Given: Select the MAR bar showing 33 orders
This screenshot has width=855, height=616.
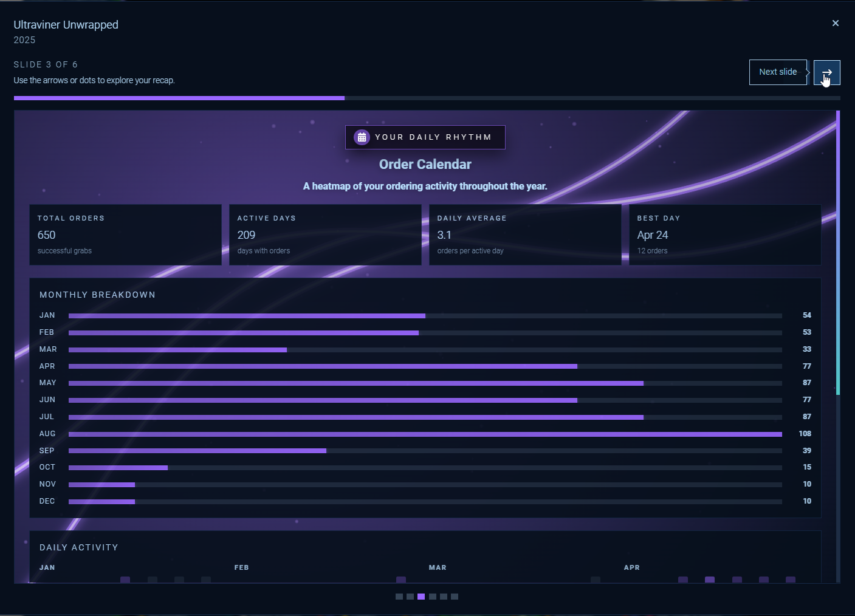Looking at the screenshot, I should (176, 349).
